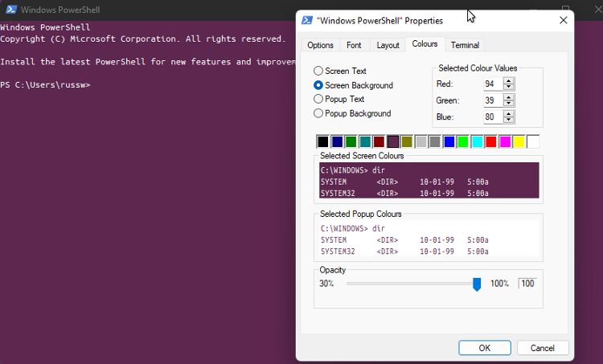Pick the dark grey colour swatch
Image resolution: width=603 pixels, height=364 pixels.
tap(435, 142)
